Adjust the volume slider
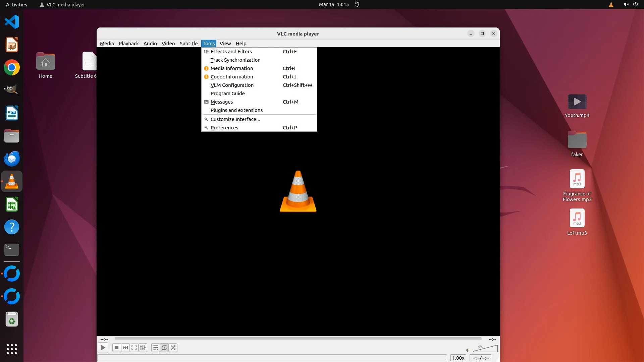Screen dimensions: 644x362 (485, 349)
